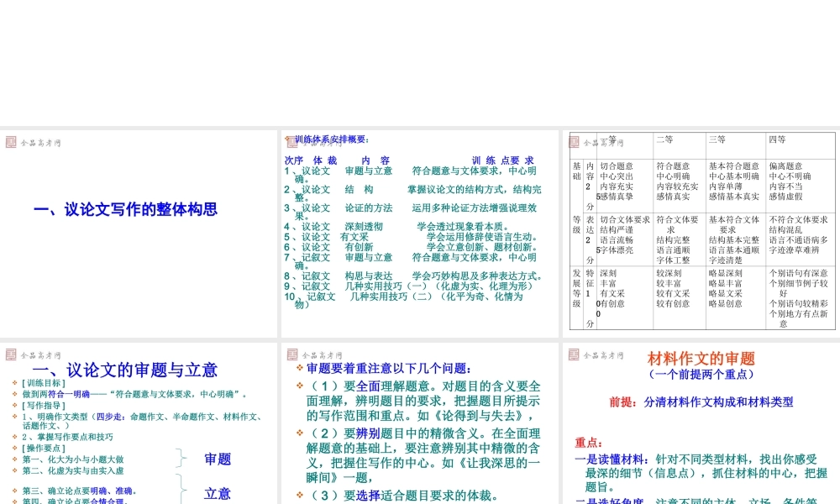Click the row 8、记叙文 构思与表达
Viewport: 840px width, 504px height.
[413, 276]
